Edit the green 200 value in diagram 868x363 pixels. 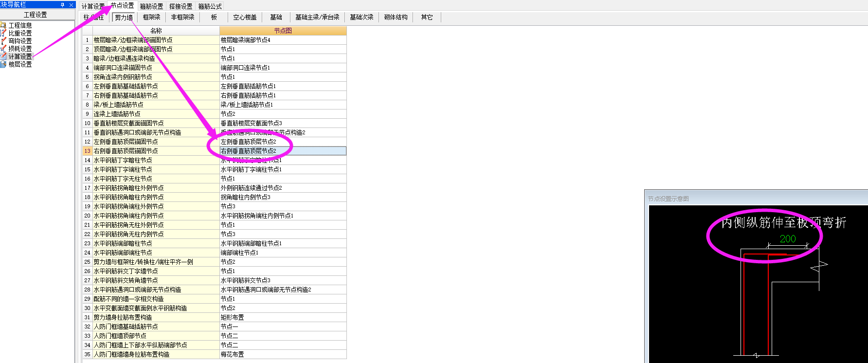pyautogui.click(x=788, y=239)
